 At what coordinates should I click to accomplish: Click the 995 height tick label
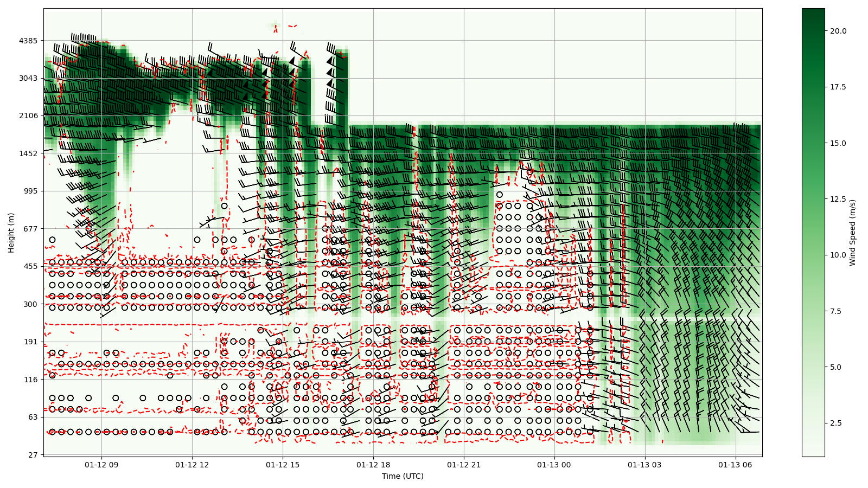30,191
